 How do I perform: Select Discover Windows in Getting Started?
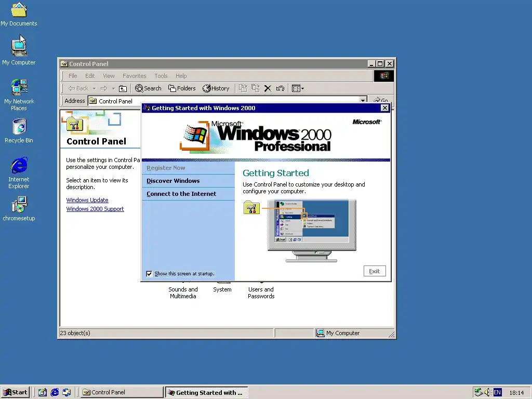point(173,181)
